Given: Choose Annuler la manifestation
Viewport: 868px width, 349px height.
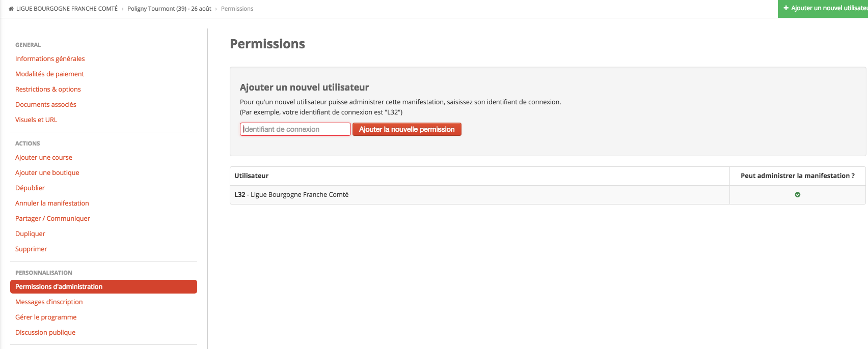Looking at the screenshot, I should pos(52,203).
